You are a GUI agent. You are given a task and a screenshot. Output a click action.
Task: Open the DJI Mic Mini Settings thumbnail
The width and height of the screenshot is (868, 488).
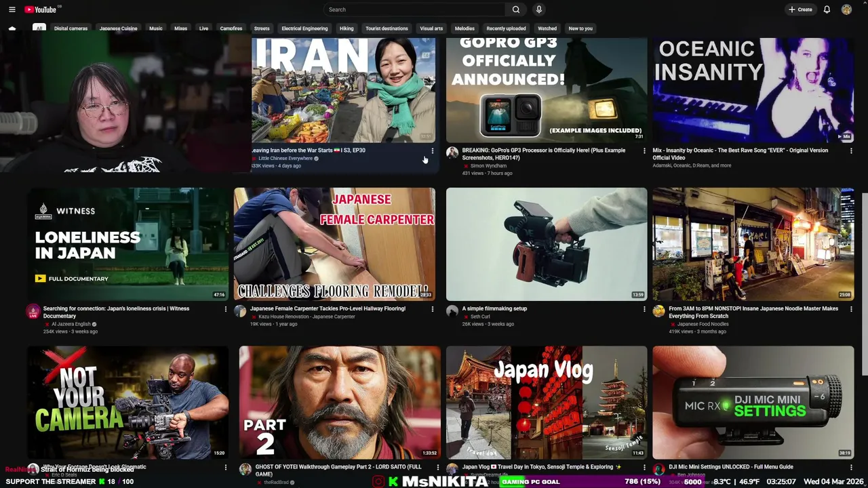(x=753, y=403)
